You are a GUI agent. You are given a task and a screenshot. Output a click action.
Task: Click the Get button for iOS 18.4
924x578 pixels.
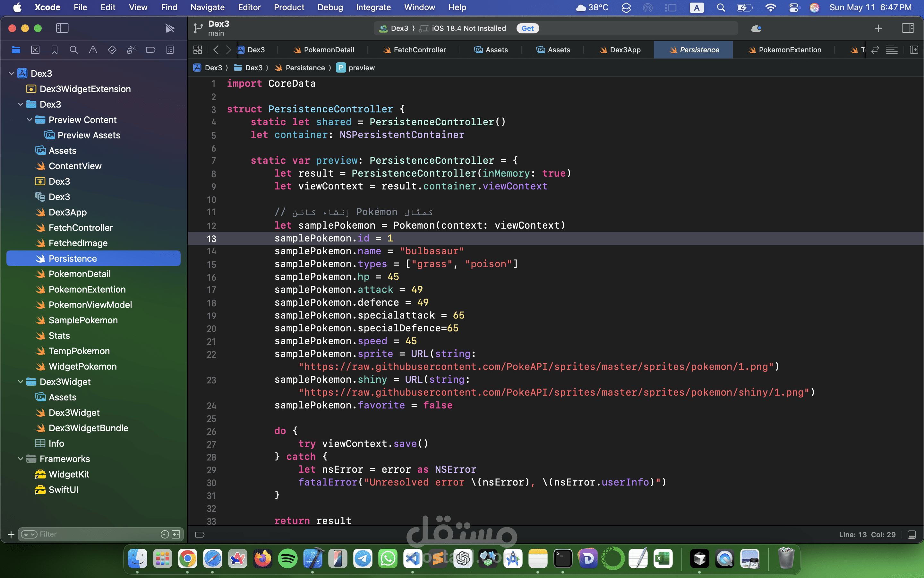pyautogui.click(x=528, y=28)
